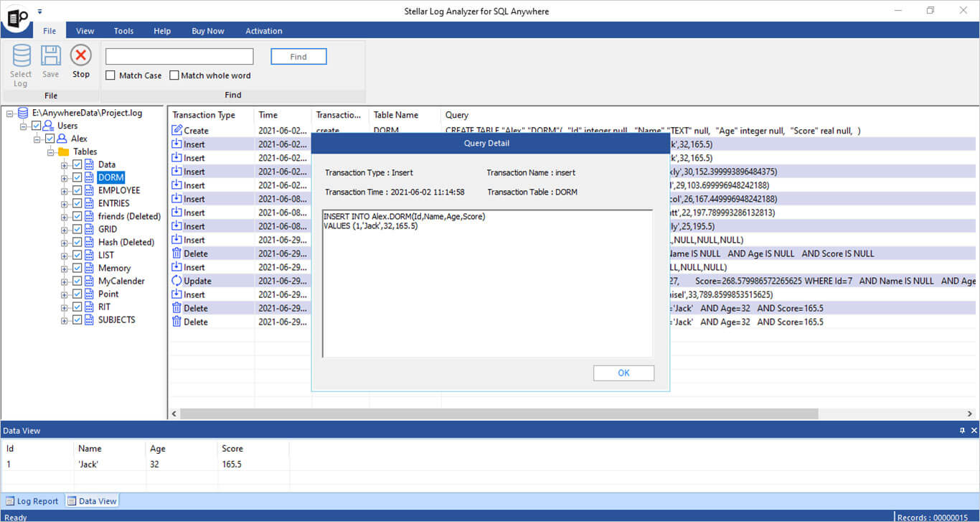Click the Update transaction row icon
This screenshot has width=980, height=522.
[x=177, y=281]
